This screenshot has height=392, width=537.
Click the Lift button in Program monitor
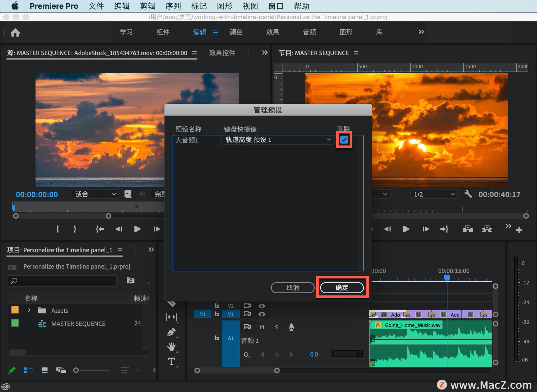click(468, 229)
